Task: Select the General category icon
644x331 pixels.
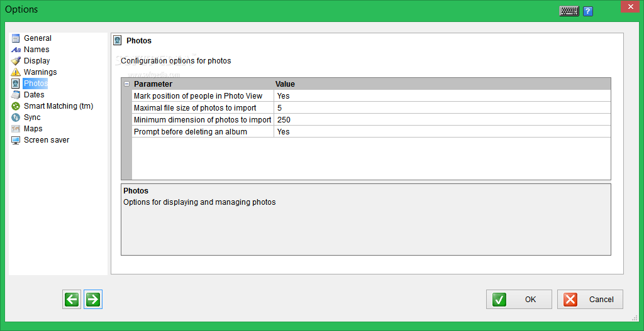Action: point(16,38)
